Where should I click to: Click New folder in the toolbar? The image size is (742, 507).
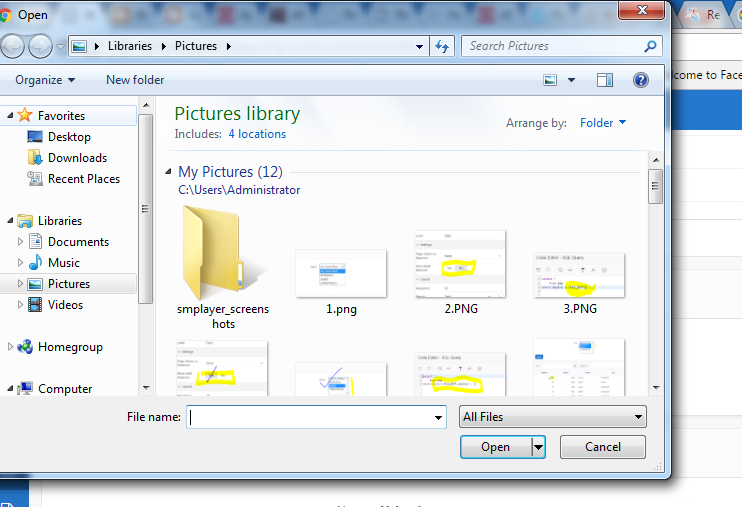coord(135,80)
